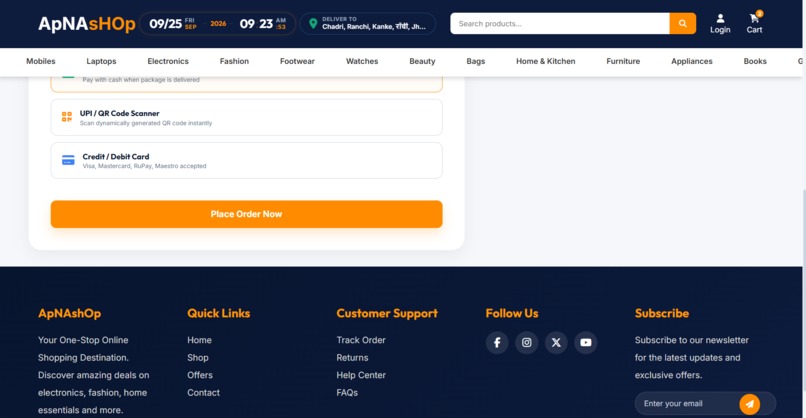Screen dimensions: 806x418
Task: Open the Returns support link
Action: (352, 357)
